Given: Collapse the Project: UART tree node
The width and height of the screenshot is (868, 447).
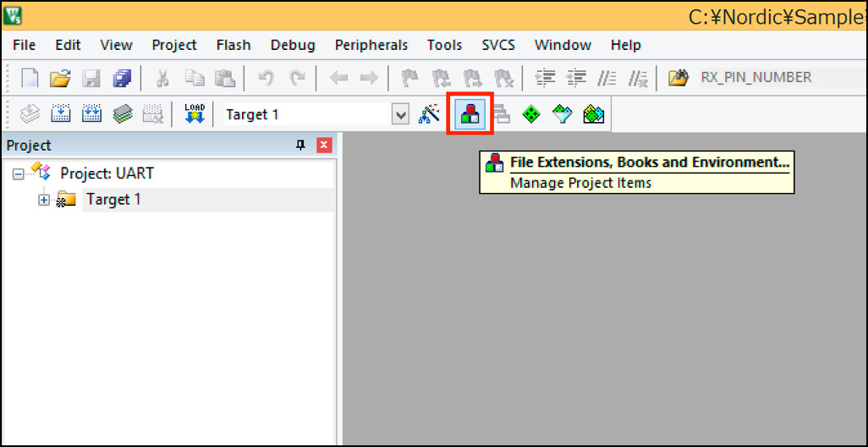Looking at the screenshot, I should tap(19, 174).
